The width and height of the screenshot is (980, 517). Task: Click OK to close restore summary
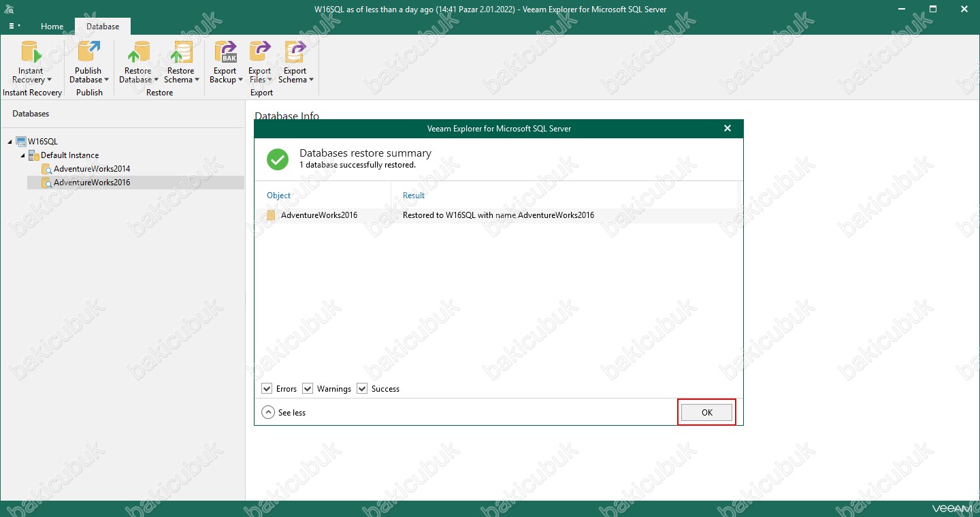click(706, 412)
